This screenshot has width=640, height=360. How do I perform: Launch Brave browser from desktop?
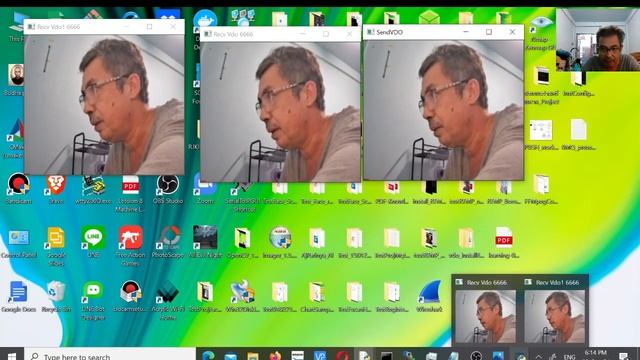pyautogui.click(x=56, y=189)
